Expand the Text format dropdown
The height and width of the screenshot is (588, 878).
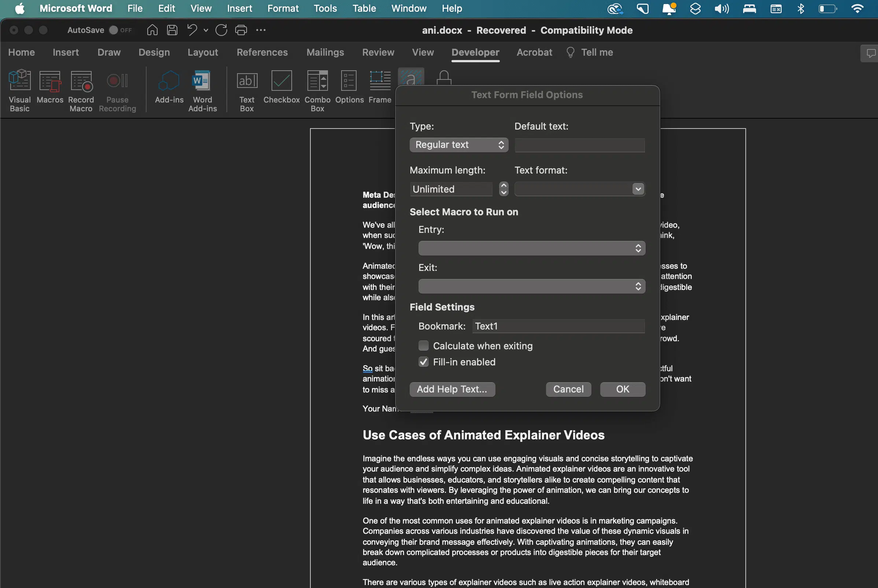[637, 188]
